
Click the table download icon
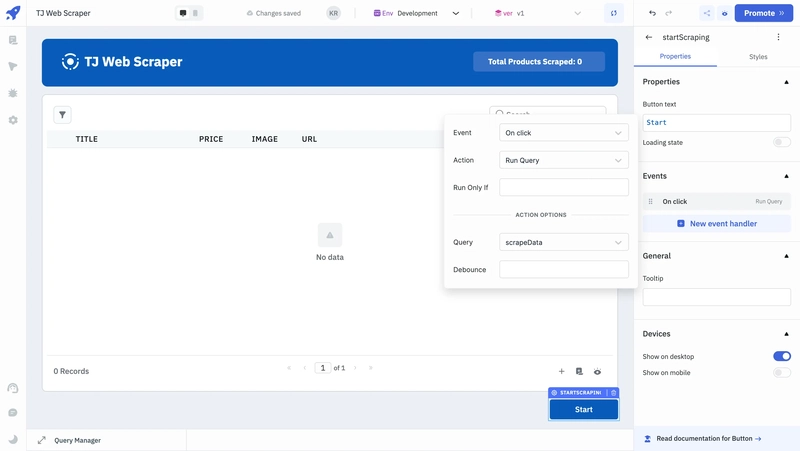tap(579, 371)
